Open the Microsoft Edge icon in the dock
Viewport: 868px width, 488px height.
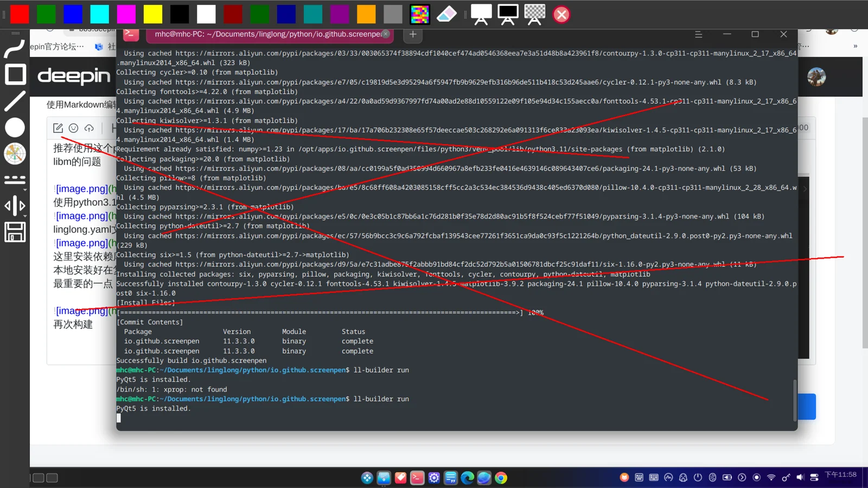[467, 478]
